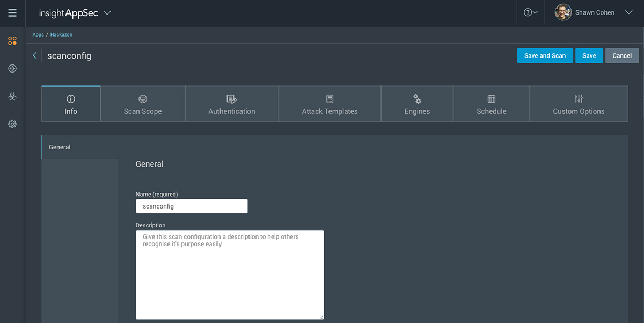Screen dimensions: 644x323
Task: Open the biohazard vulnerabilities sidebar icon
Action: (x=12, y=96)
